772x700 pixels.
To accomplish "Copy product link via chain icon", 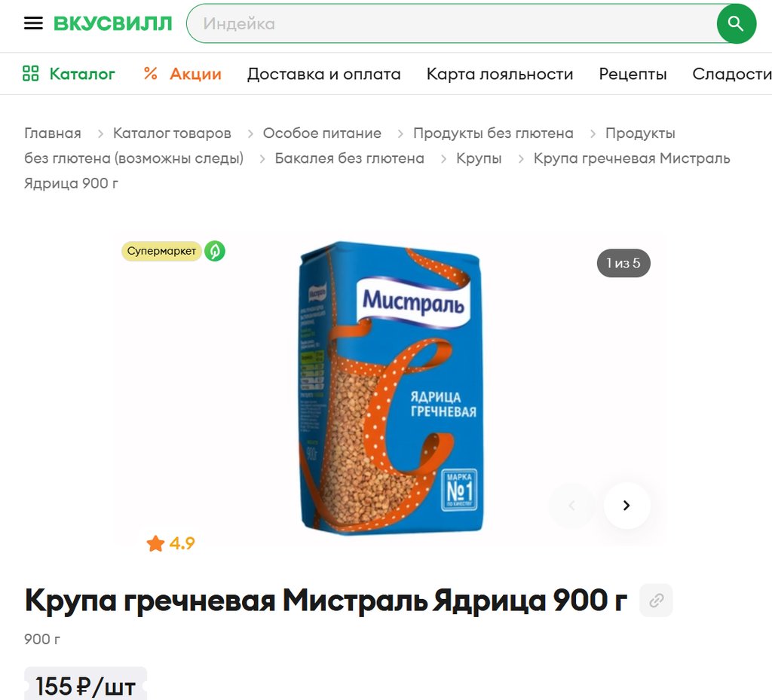I will pyautogui.click(x=656, y=600).
